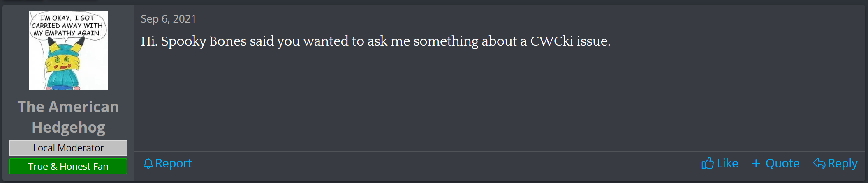
Task: Report this post via the Report link
Action: coord(174,163)
